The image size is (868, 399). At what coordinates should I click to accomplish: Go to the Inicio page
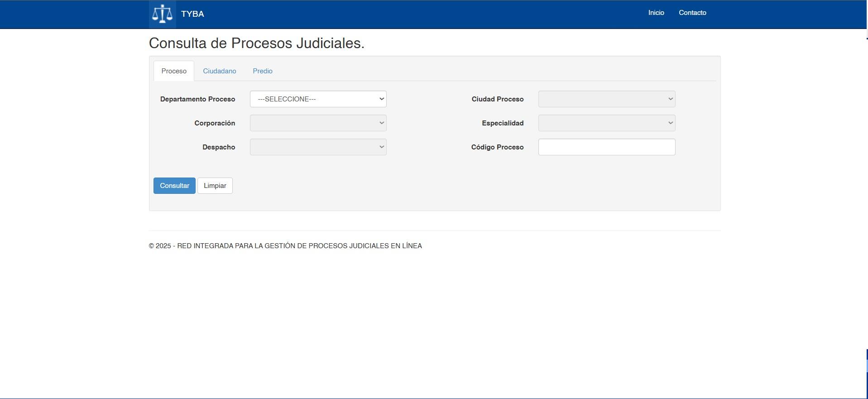(656, 13)
